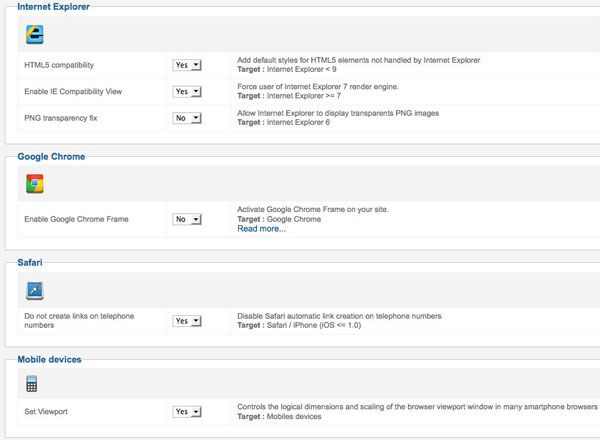Click the Internet Explorer section heading
600x440 pixels.
tap(54, 7)
